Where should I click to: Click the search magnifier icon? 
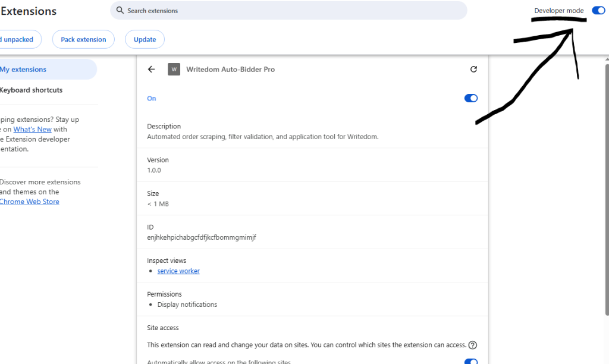120,11
